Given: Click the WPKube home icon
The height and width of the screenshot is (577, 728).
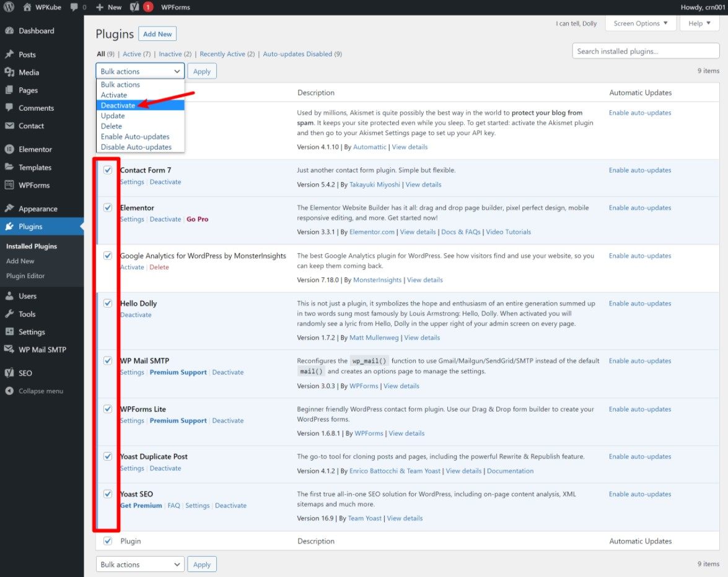Looking at the screenshot, I should pyautogui.click(x=27, y=7).
